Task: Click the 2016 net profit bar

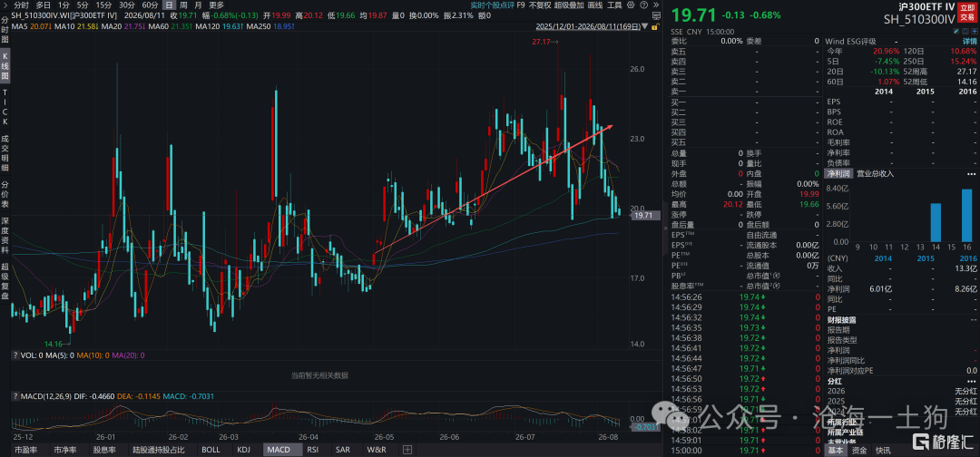Action: (x=967, y=216)
